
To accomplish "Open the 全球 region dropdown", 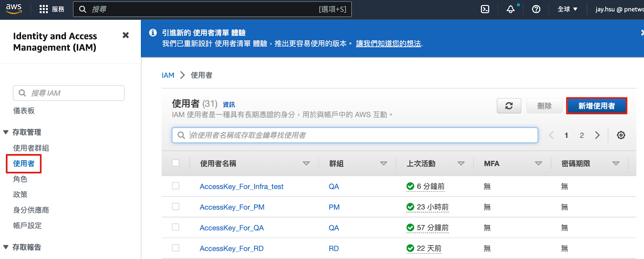I will point(567,9).
